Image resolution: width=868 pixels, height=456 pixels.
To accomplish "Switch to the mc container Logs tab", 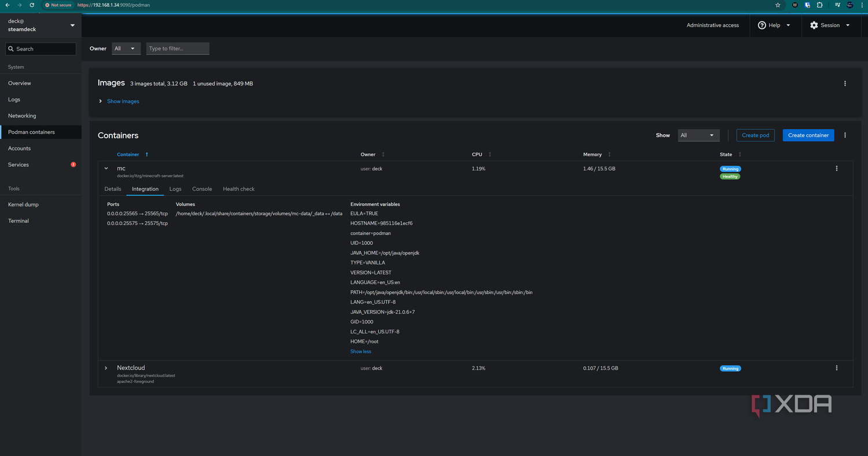I will [175, 189].
